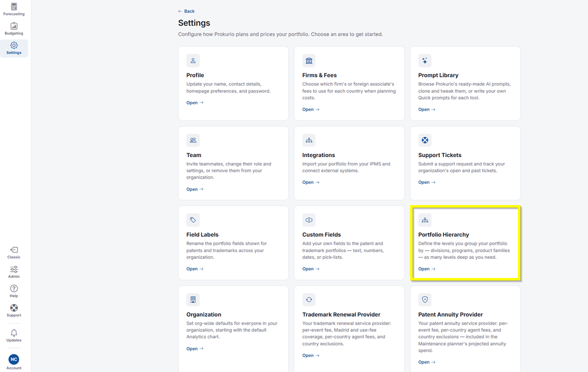
Task: Click the Portfolio Hierarchy tree icon
Action: [x=425, y=220]
